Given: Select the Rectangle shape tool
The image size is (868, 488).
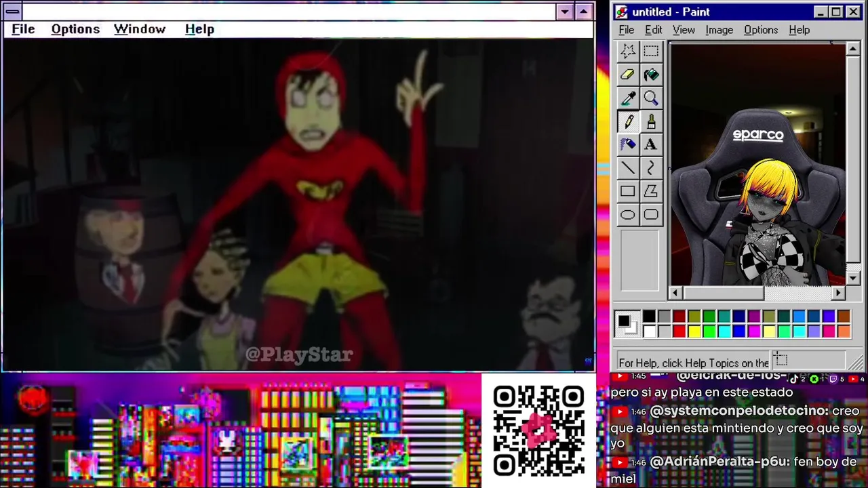Looking at the screenshot, I should pos(628,191).
